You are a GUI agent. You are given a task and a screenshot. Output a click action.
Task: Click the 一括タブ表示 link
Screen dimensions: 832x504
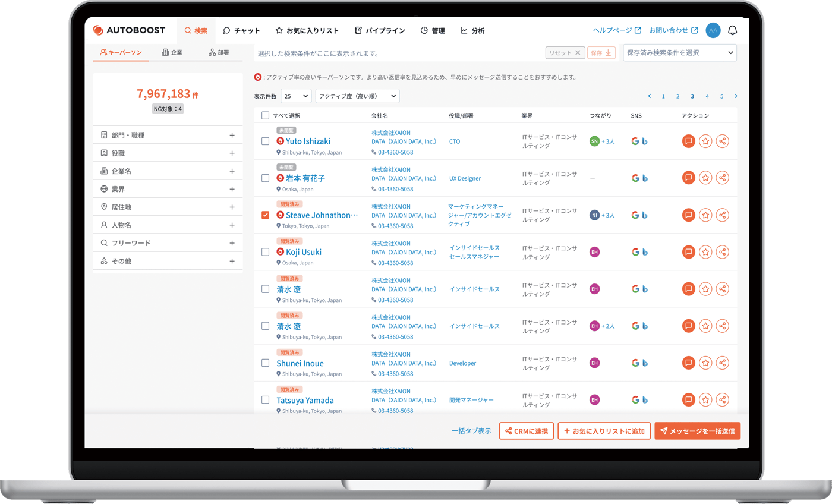coord(471,431)
